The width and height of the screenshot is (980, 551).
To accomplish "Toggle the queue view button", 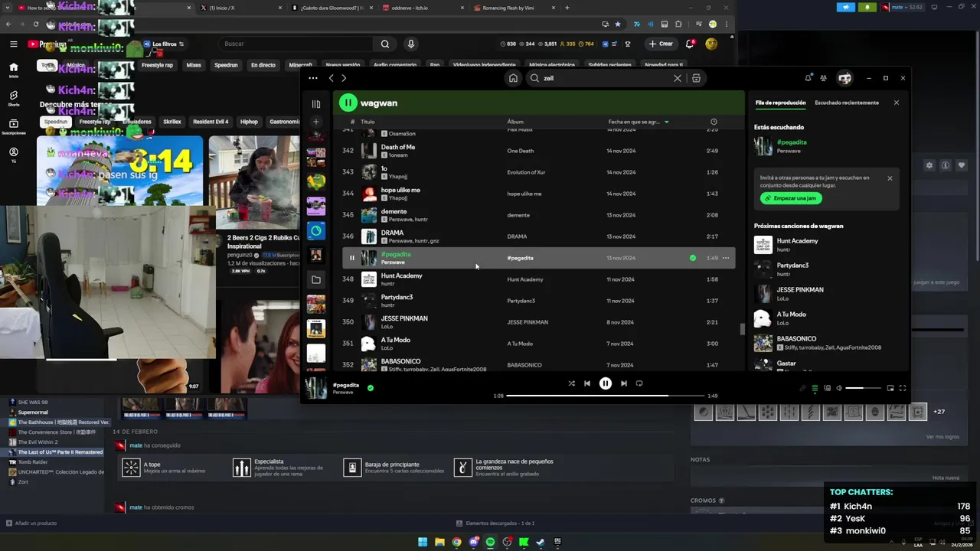I will pyautogui.click(x=815, y=388).
